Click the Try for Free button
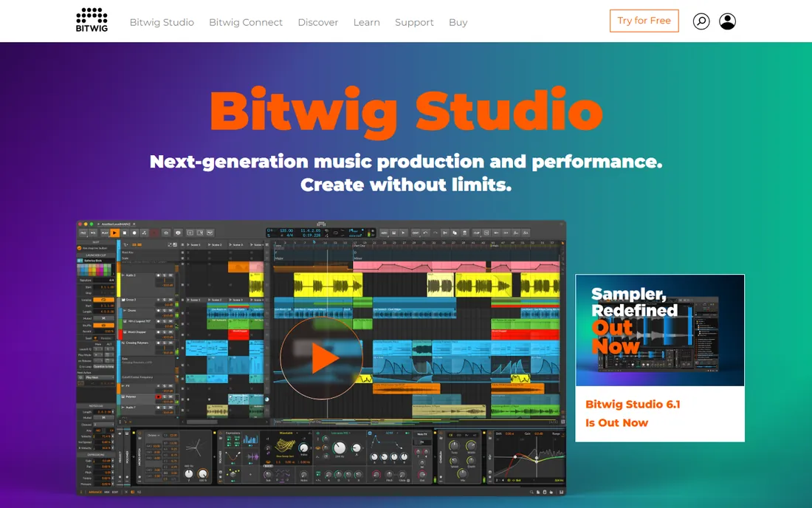This screenshot has height=508, width=812. [644, 21]
